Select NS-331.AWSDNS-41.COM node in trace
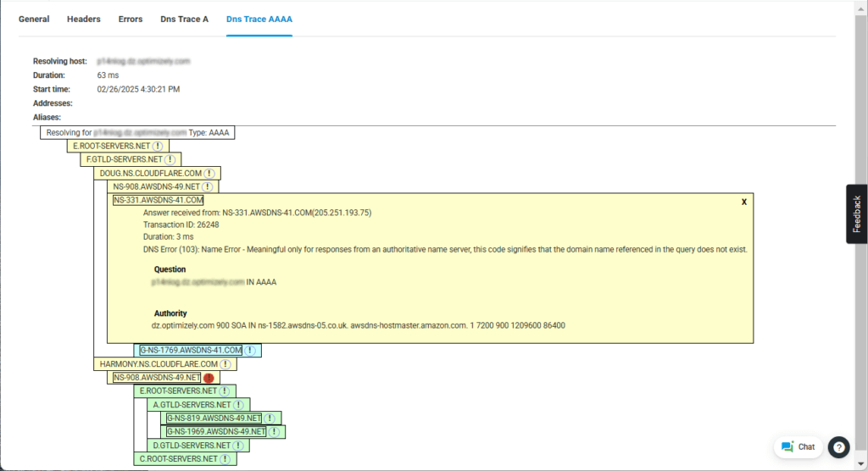The height and width of the screenshot is (471, 868). [159, 200]
